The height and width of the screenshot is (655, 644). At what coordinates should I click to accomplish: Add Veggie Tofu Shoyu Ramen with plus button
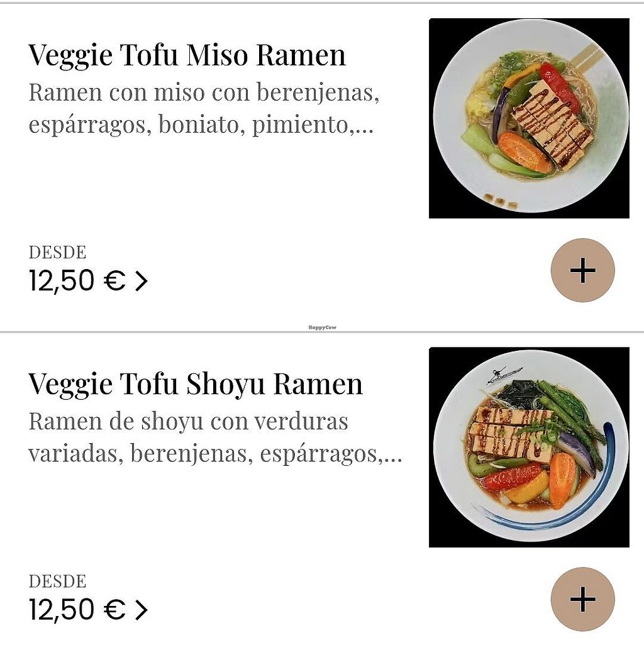pyautogui.click(x=582, y=599)
